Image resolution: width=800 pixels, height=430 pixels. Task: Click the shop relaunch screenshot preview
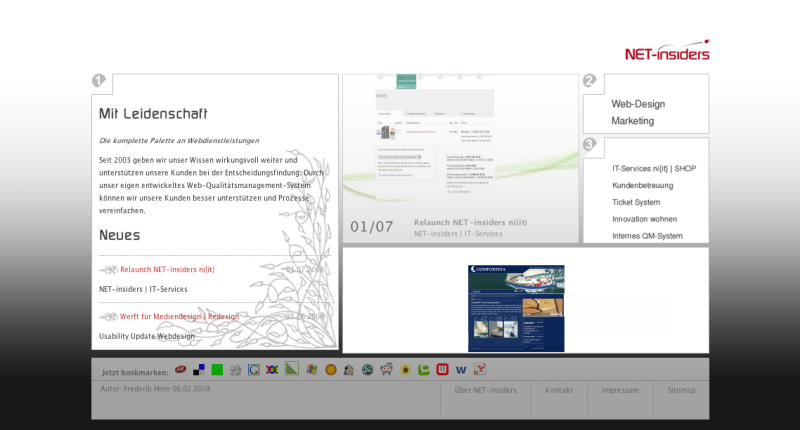(x=436, y=135)
